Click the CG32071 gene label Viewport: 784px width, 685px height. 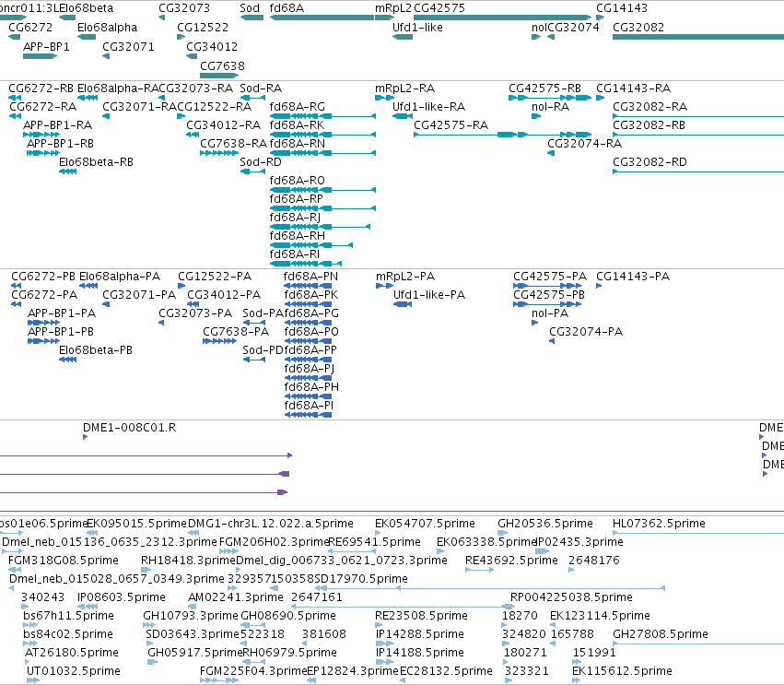[128, 46]
